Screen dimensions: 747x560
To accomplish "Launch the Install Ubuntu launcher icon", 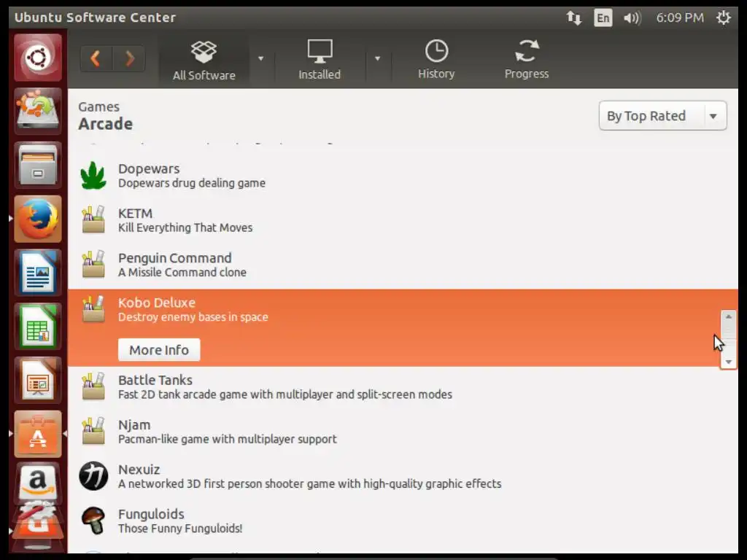I will coord(38,112).
